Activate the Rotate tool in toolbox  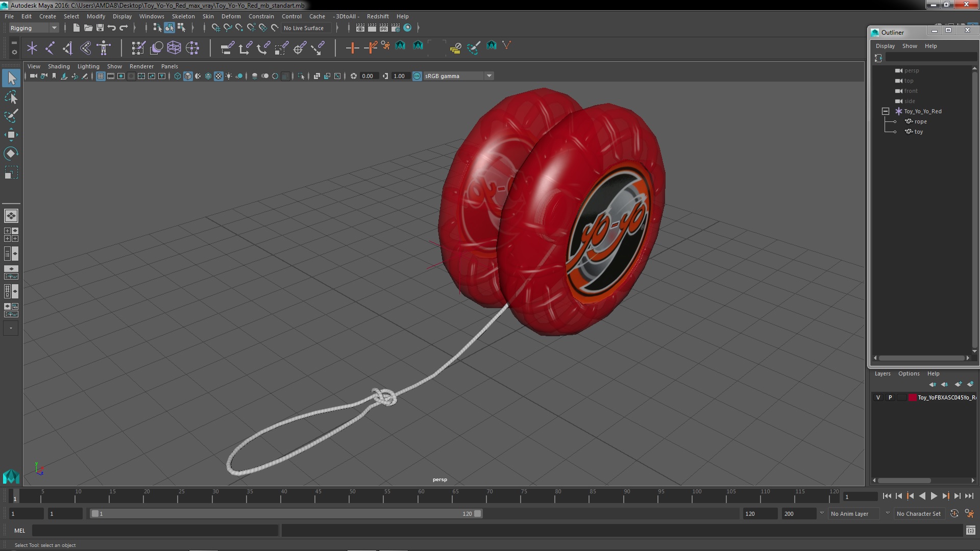coord(11,154)
